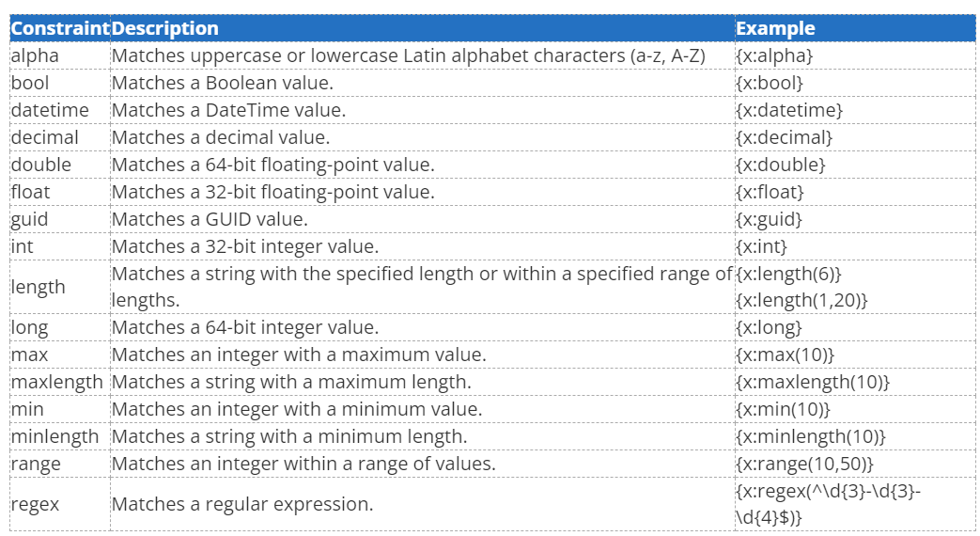
Task: Click the {x:int} example text
Action: [762, 246]
